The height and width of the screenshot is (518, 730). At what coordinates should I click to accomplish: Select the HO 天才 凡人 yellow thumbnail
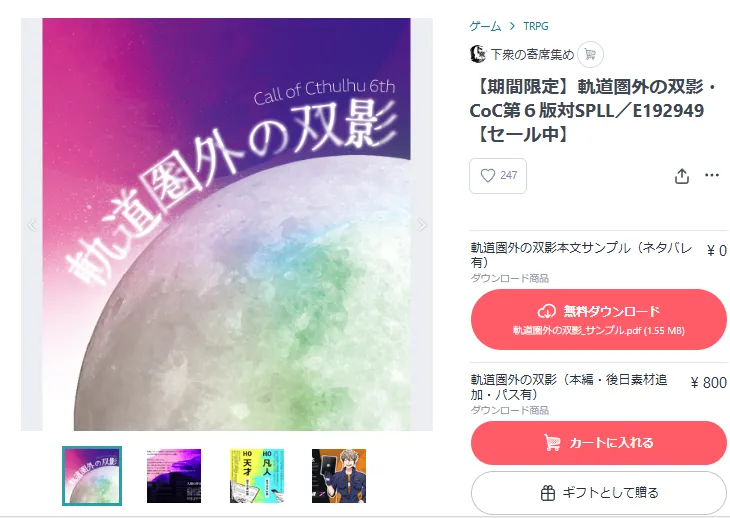coord(257,476)
